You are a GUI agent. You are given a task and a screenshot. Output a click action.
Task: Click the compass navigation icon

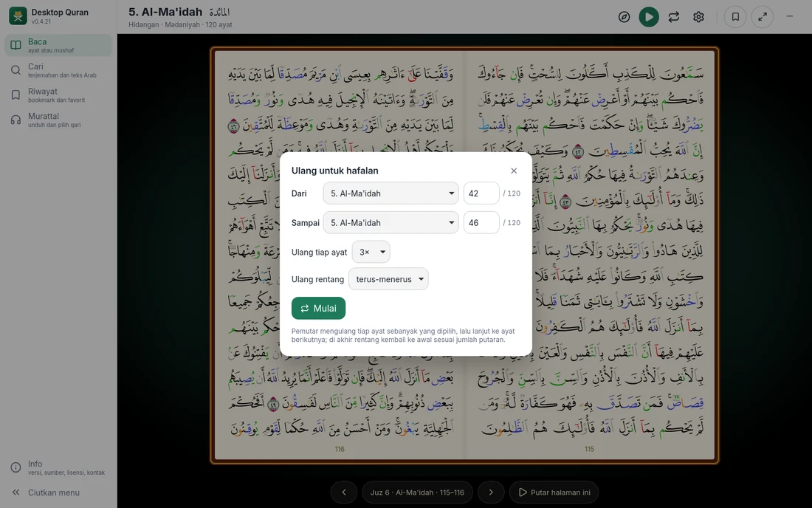pos(624,16)
